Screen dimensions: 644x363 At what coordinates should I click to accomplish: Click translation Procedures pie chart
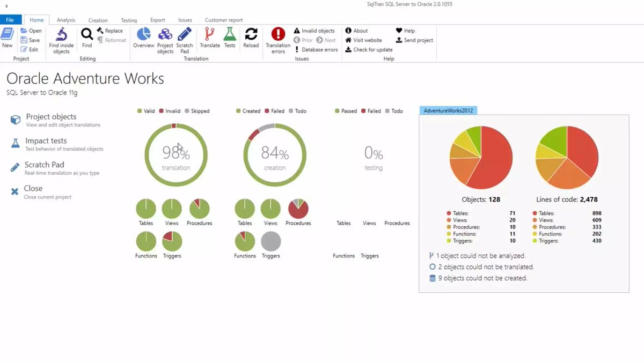coord(200,209)
